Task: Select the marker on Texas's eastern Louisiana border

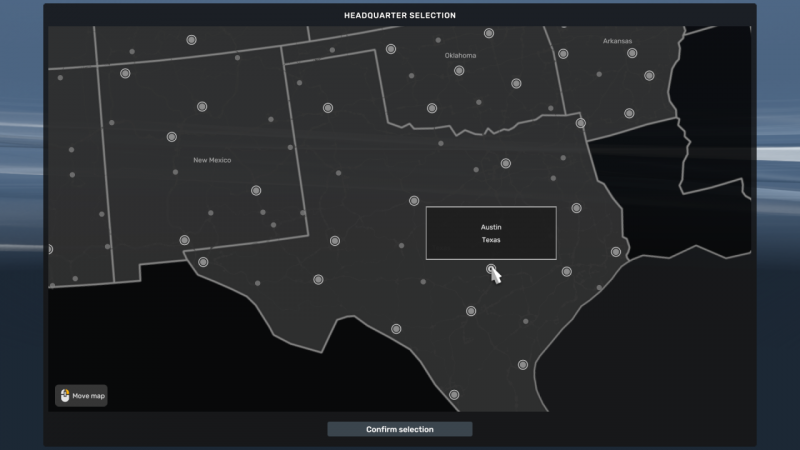Action: (x=616, y=252)
